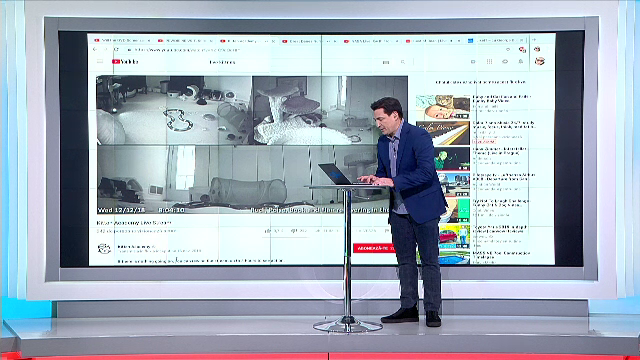
Task: Click the like thumbs-up icon under the video
Action: [x=268, y=231]
